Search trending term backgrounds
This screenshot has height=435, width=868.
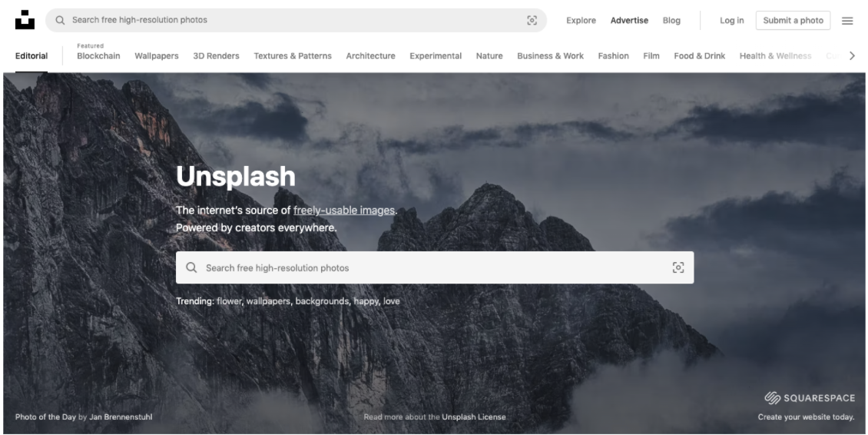[322, 301]
